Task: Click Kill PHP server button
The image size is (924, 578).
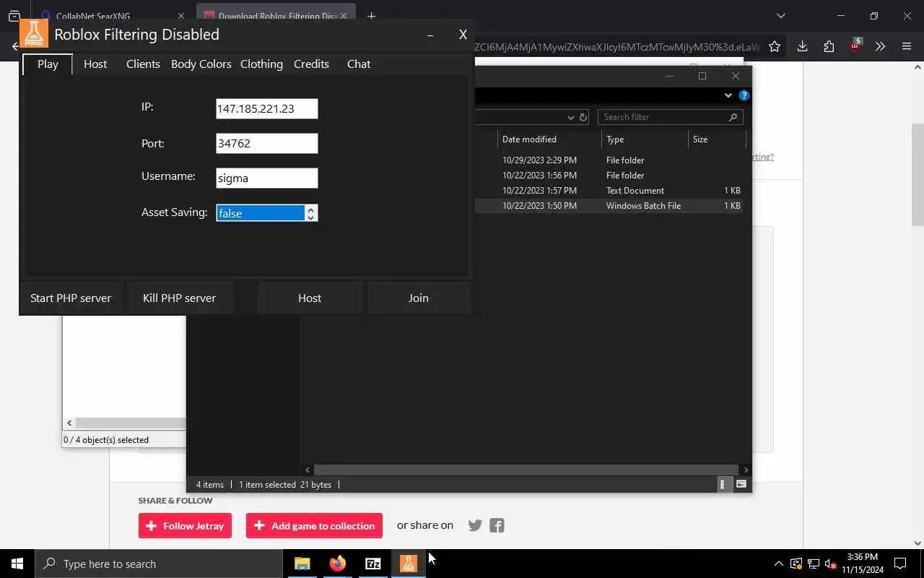Action: [179, 298]
